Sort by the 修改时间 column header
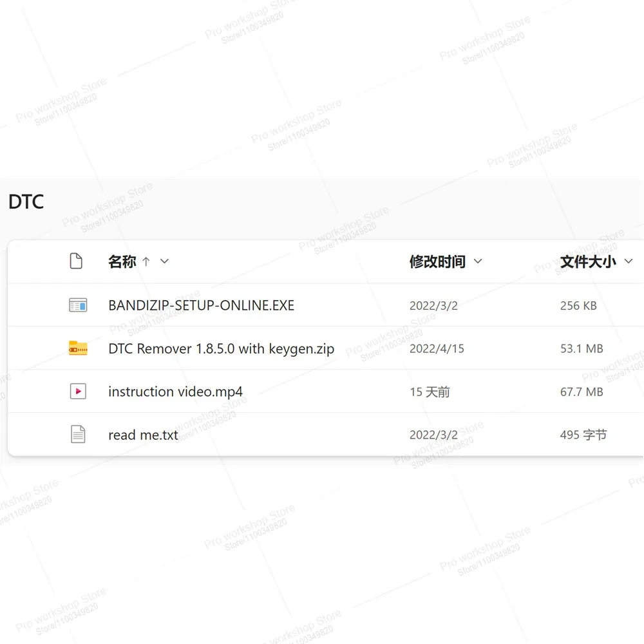Image resolution: width=644 pixels, height=644 pixels. 437,261
